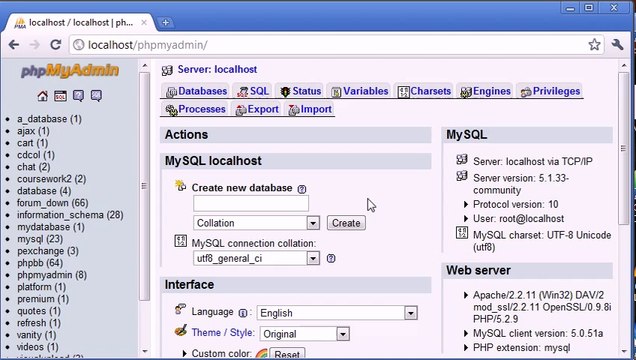Click help icon beside connection collation

pos(331,258)
